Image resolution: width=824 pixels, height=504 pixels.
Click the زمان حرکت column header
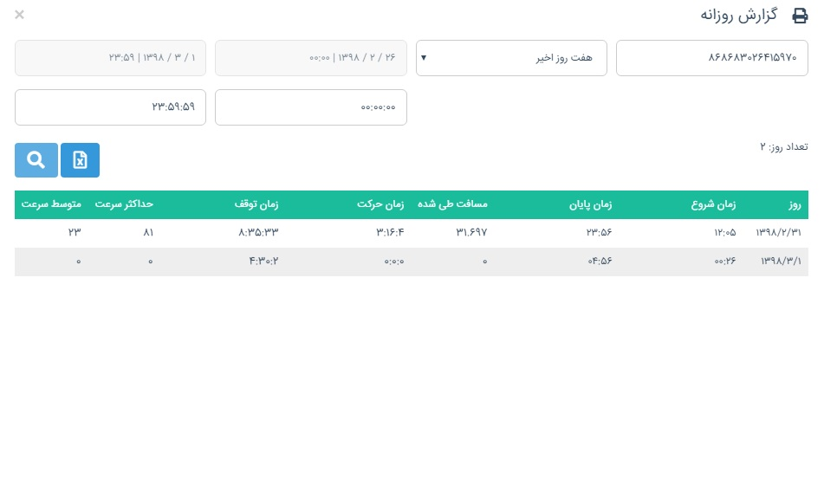point(381,205)
